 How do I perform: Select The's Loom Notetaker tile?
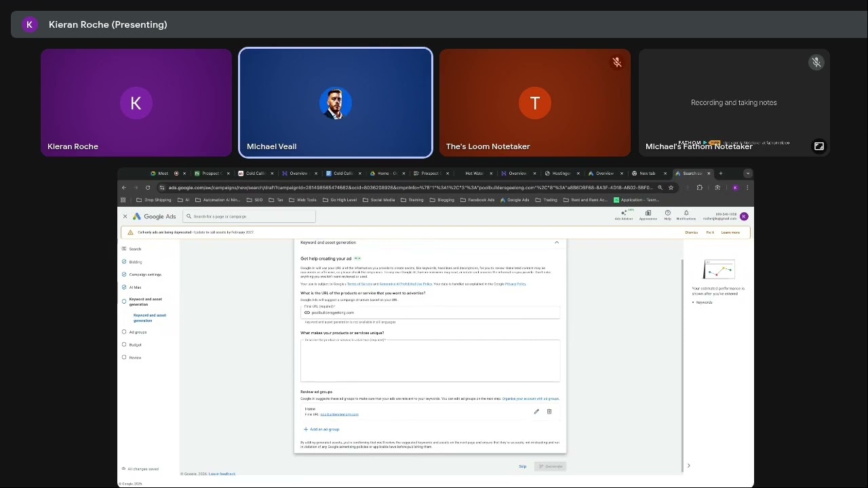tap(535, 102)
